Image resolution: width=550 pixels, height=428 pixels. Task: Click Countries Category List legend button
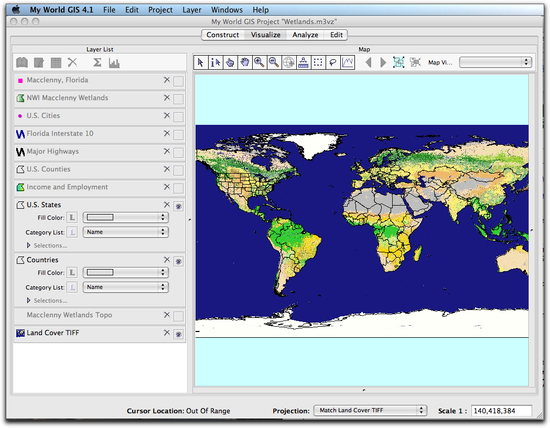click(x=72, y=287)
